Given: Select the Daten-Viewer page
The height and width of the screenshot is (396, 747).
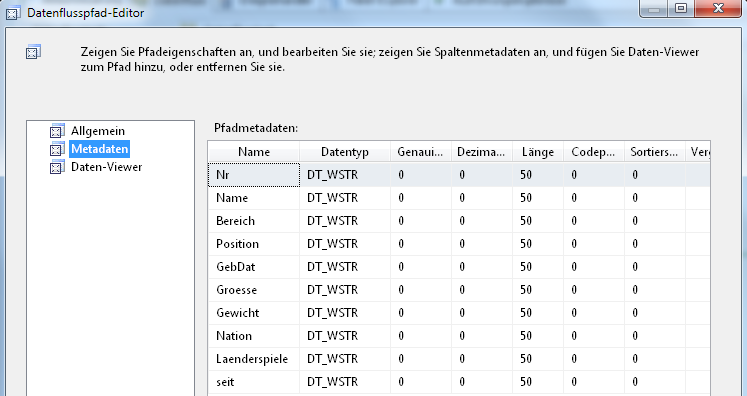Looking at the screenshot, I should click(106, 167).
